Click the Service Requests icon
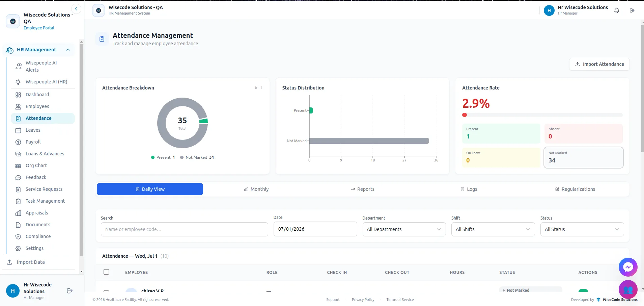The height and width of the screenshot is (306, 644). tap(18, 189)
